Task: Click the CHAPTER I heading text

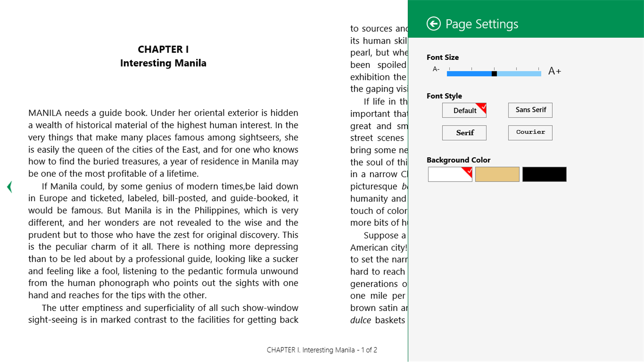Action: 163,49
